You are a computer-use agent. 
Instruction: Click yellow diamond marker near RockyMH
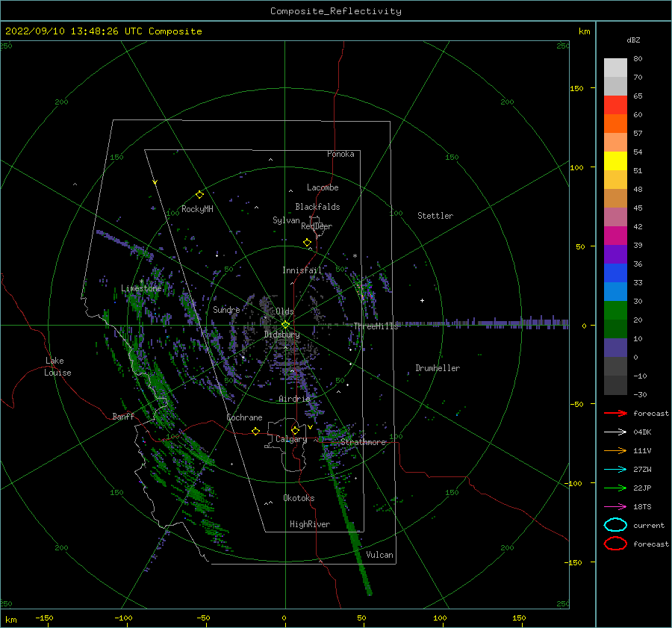199,195
